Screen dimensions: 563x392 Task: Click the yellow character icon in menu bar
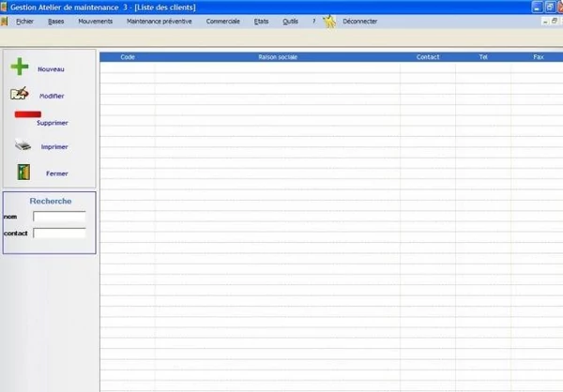[329, 22]
